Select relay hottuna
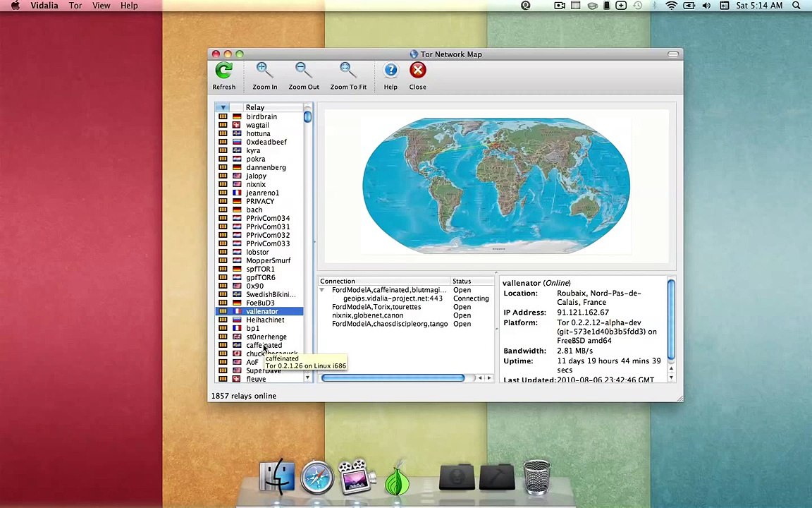Viewport: 812px width, 508px height. point(259,133)
